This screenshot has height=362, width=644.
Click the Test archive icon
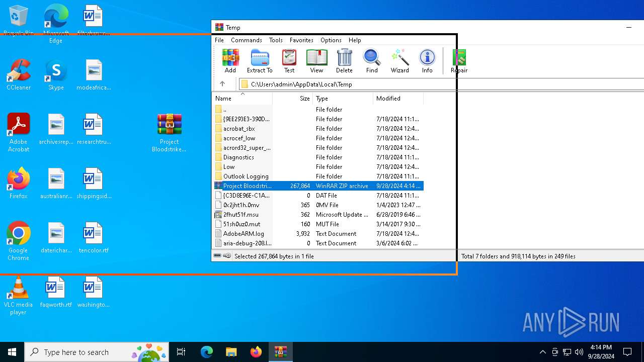[289, 61]
